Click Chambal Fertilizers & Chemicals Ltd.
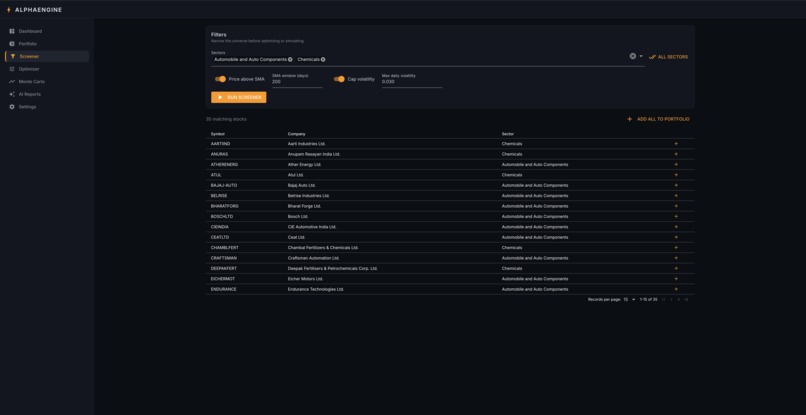The height and width of the screenshot is (415, 806). point(323,248)
